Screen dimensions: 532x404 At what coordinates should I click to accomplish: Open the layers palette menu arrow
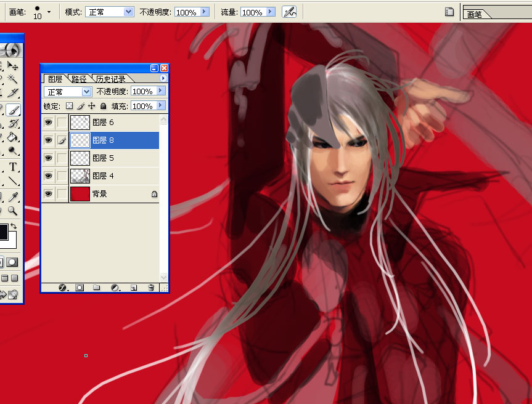coord(163,78)
